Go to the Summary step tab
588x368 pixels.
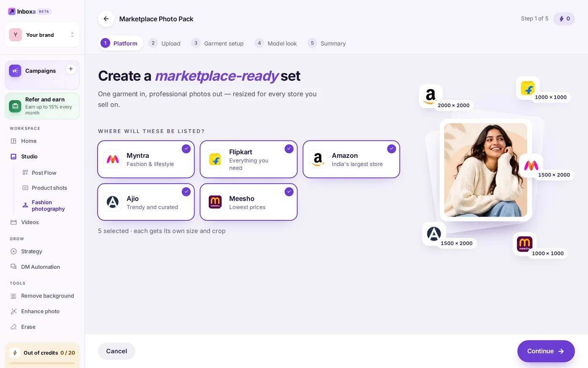coord(327,43)
